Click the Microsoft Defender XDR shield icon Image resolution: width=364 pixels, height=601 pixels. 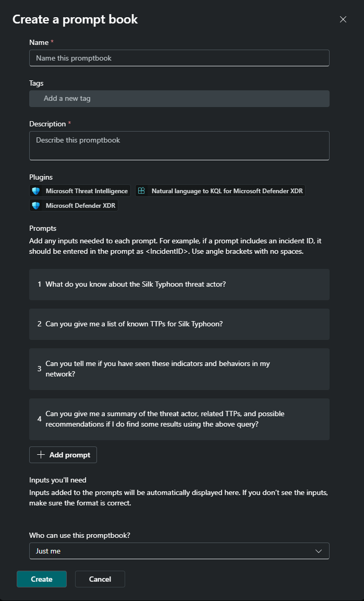(36, 206)
